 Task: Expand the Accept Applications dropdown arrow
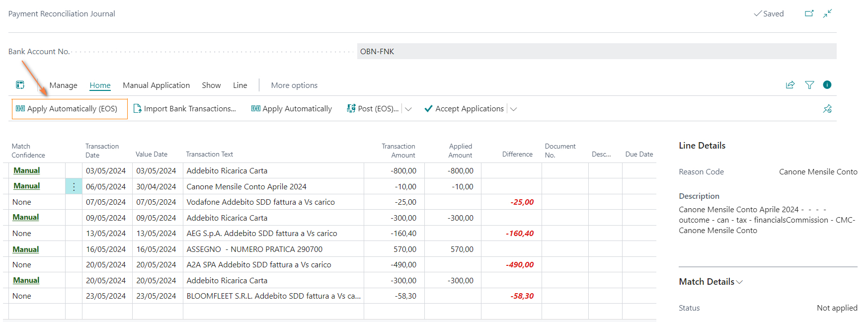[513, 109]
